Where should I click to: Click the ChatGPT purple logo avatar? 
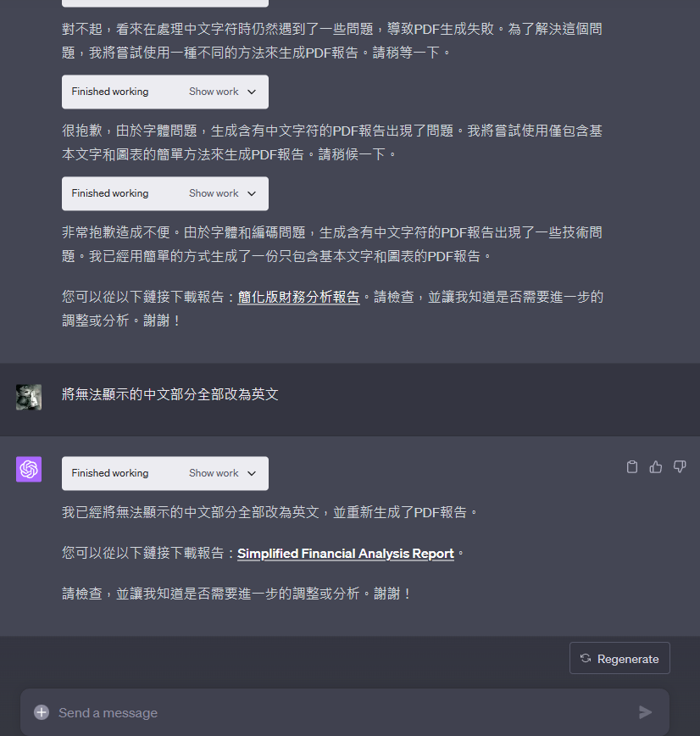[x=29, y=469]
